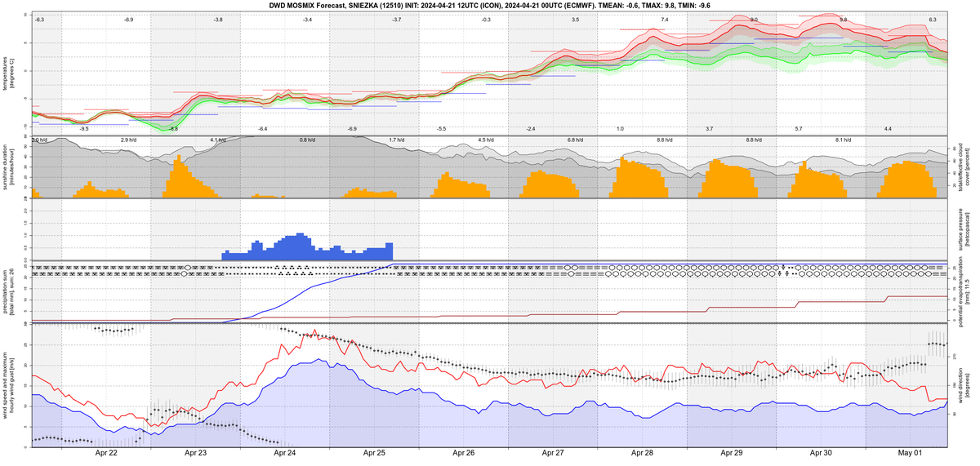Click the 6.8 h/d sunshine value
Image resolution: width=980 pixels, height=466 pixels.
point(576,140)
